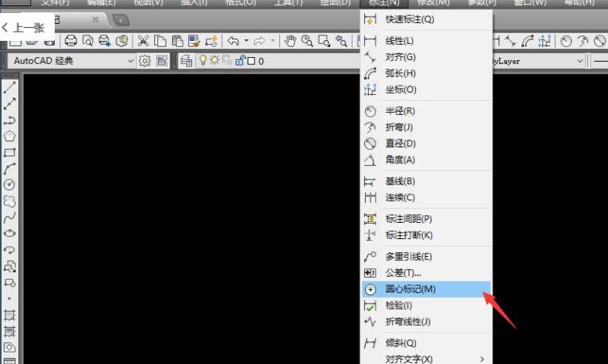
Task: Click the Zoom Realtime icon
Action: (x=307, y=41)
